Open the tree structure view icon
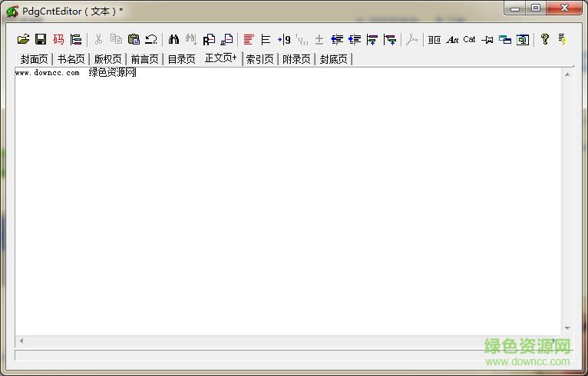 [x=76, y=39]
